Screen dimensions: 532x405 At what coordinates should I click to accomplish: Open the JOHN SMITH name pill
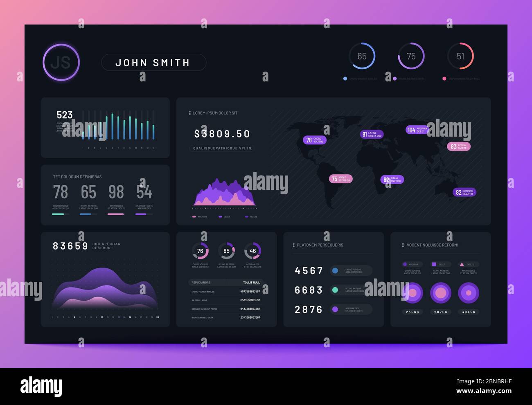coord(153,63)
